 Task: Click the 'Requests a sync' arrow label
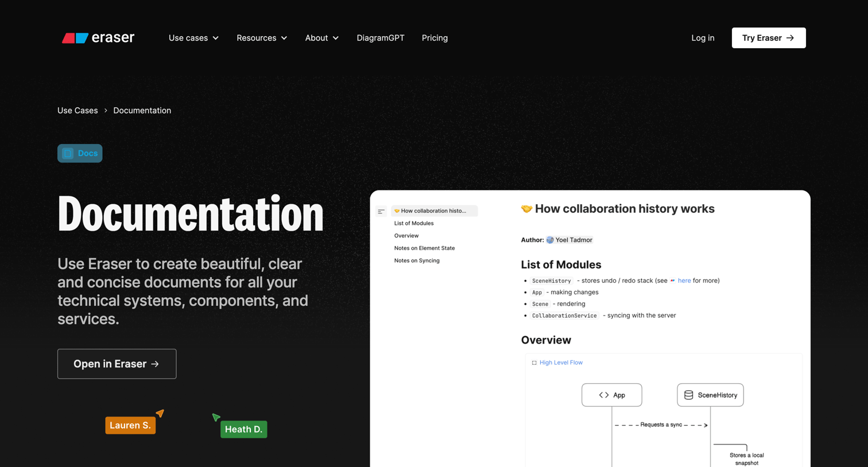[x=661, y=425]
